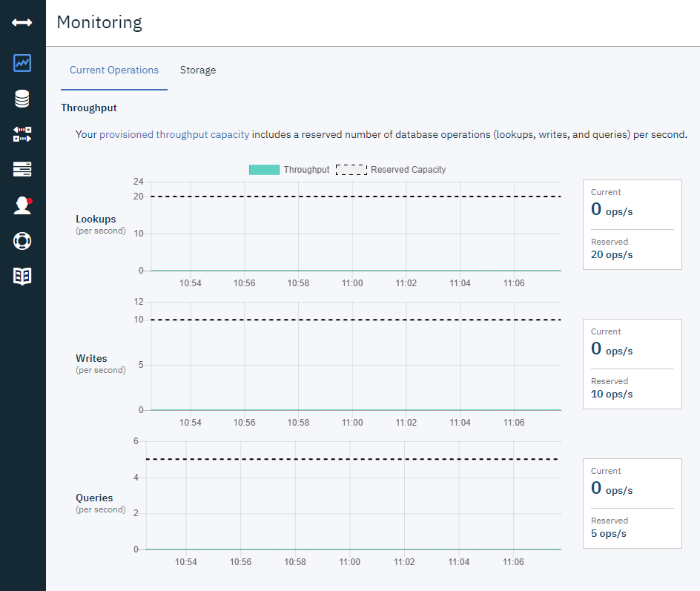Click the Queries Reserved 5 ops/s value

coord(608,533)
